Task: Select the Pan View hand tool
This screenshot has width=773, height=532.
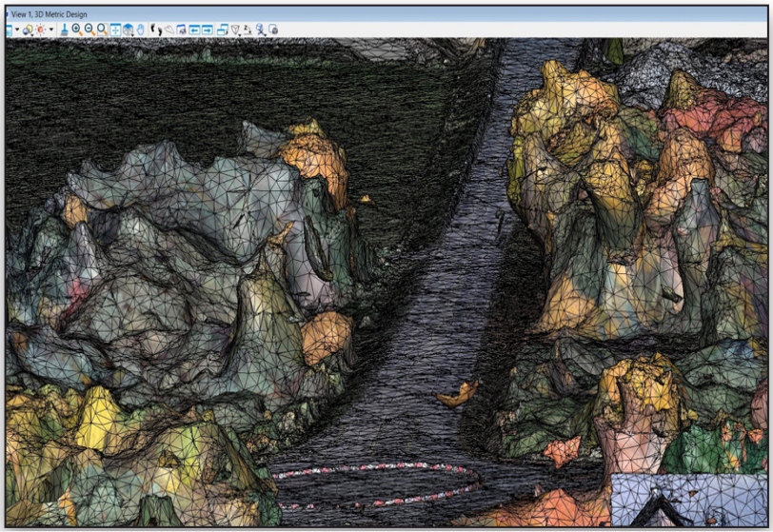Action: click(141, 30)
